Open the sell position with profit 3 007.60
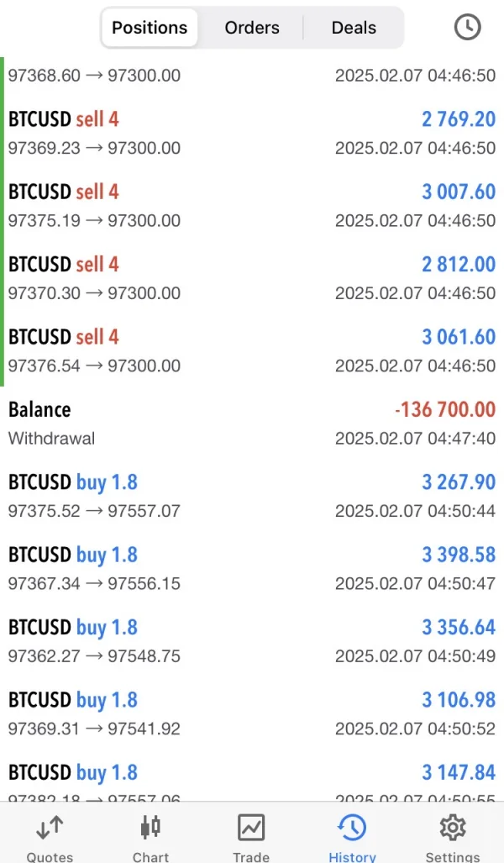504x863 pixels. 252,206
